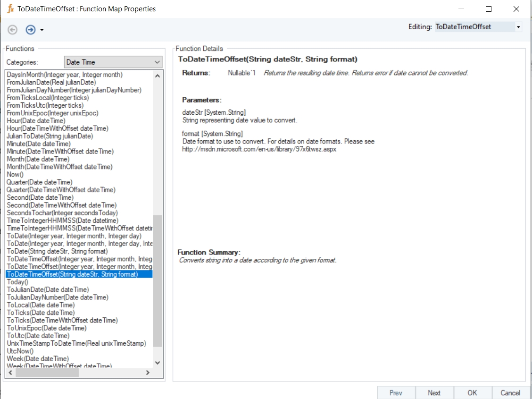Image resolution: width=532 pixels, height=399 pixels.
Task: Select the Today() function
Action: [x=17, y=282]
